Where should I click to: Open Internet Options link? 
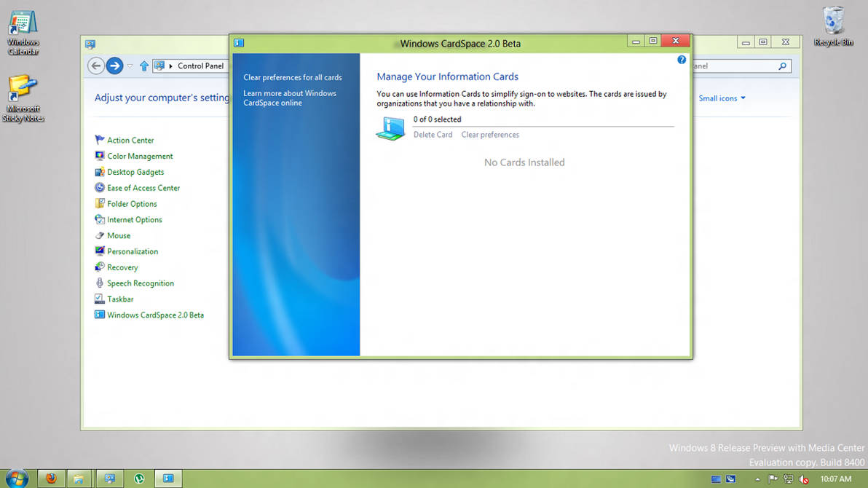tap(135, 219)
